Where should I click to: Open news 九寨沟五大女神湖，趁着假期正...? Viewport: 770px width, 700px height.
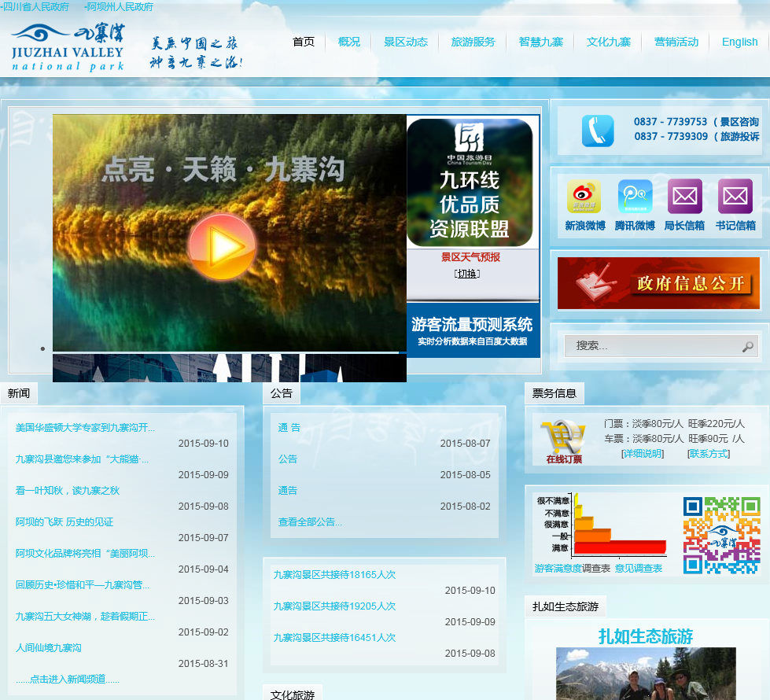pyautogui.click(x=85, y=617)
